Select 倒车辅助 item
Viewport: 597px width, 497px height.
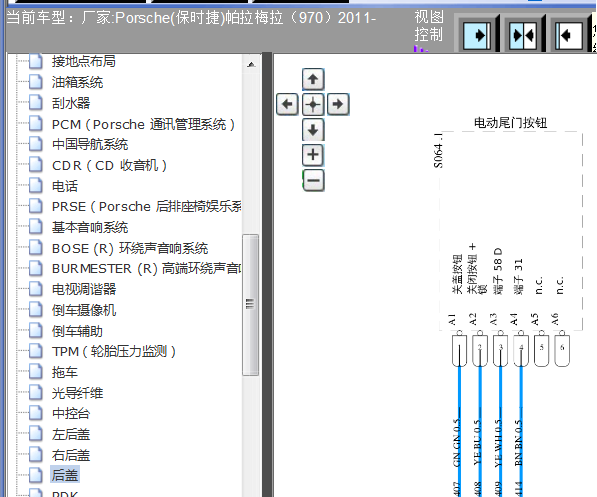[77, 331]
